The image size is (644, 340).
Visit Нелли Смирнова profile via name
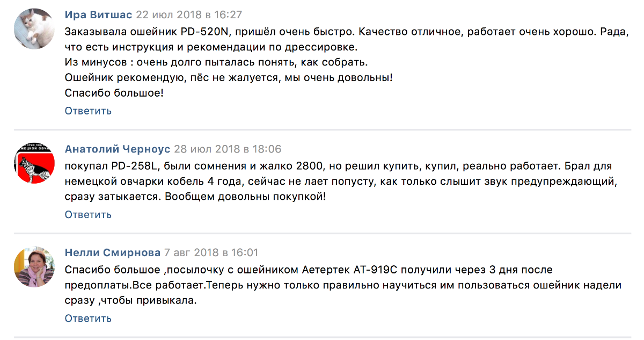click(x=113, y=252)
